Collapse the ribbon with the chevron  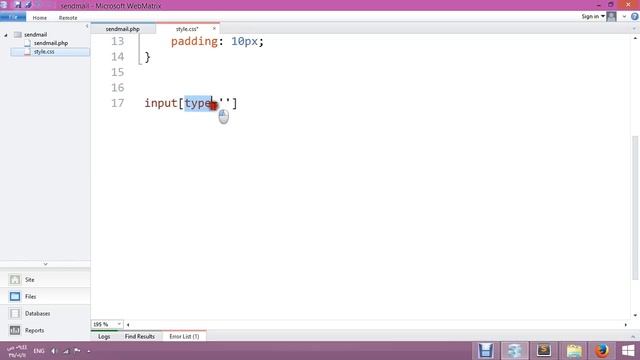(x=624, y=17)
